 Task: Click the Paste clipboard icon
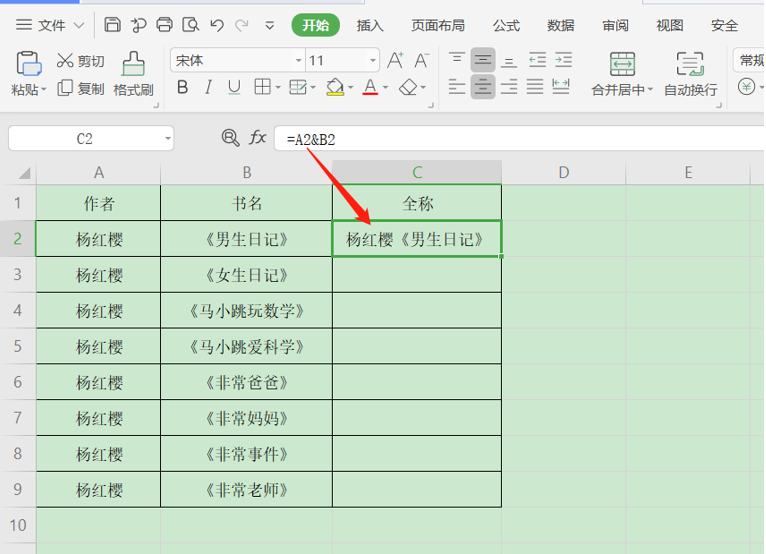click(29, 64)
